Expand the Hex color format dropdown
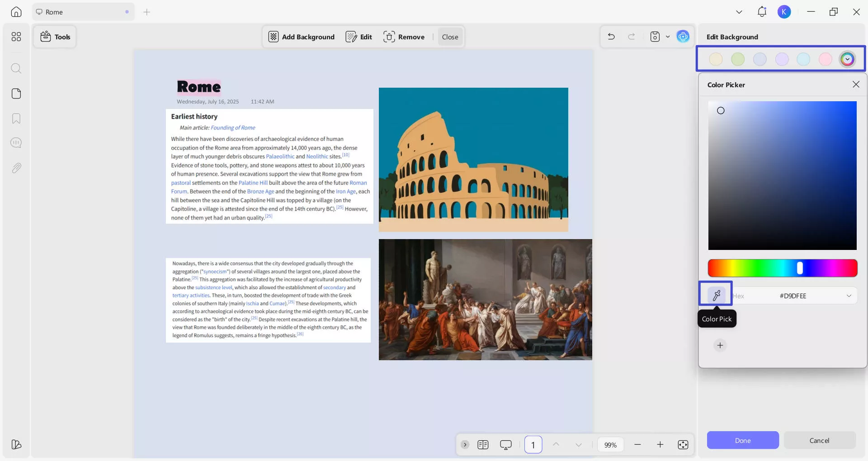 click(849, 296)
